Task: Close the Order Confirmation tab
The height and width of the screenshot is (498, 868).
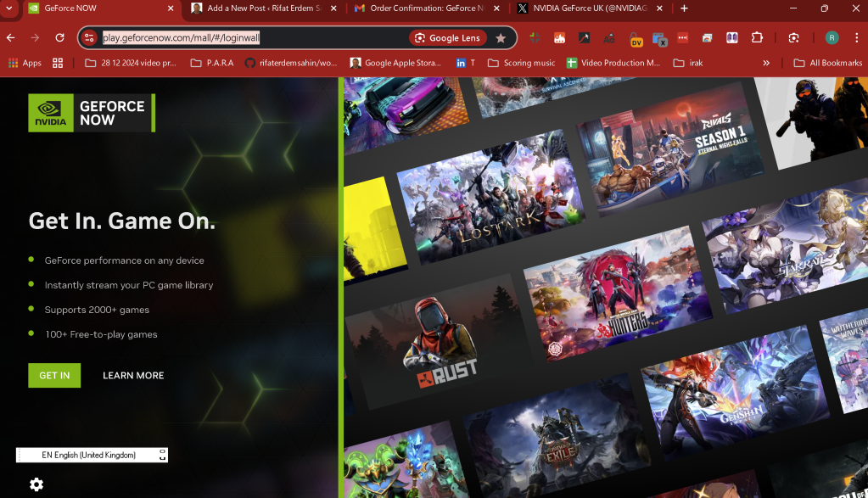Action: click(x=496, y=8)
